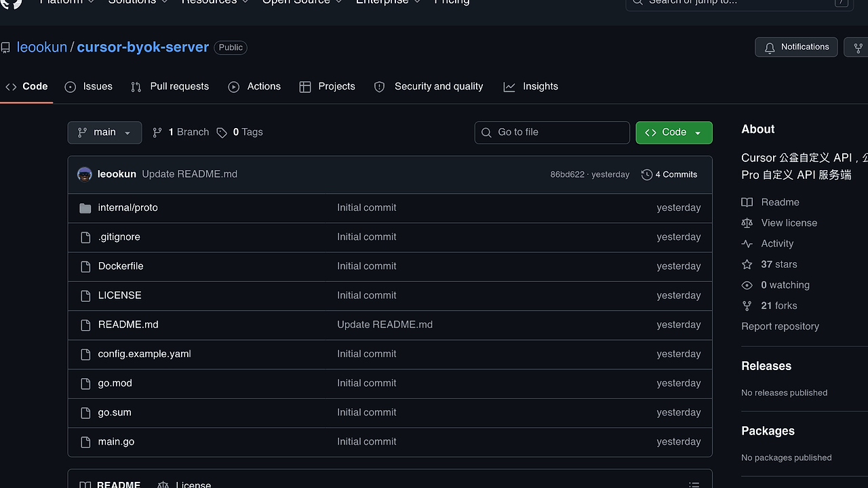Open the Projects tab
Image resolution: width=868 pixels, height=488 pixels.
pos(328,87)
